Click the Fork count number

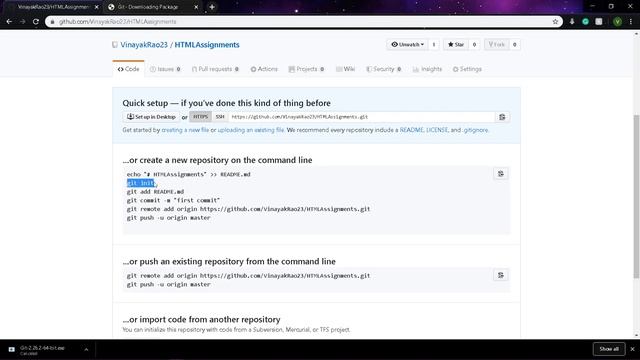click(514, 44)
